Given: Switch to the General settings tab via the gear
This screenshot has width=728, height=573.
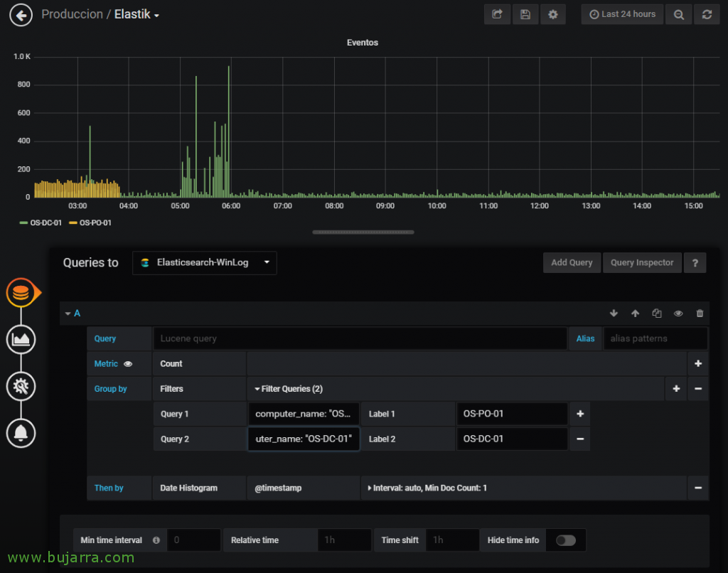Looking at the screenshot, I should [21, 386].
